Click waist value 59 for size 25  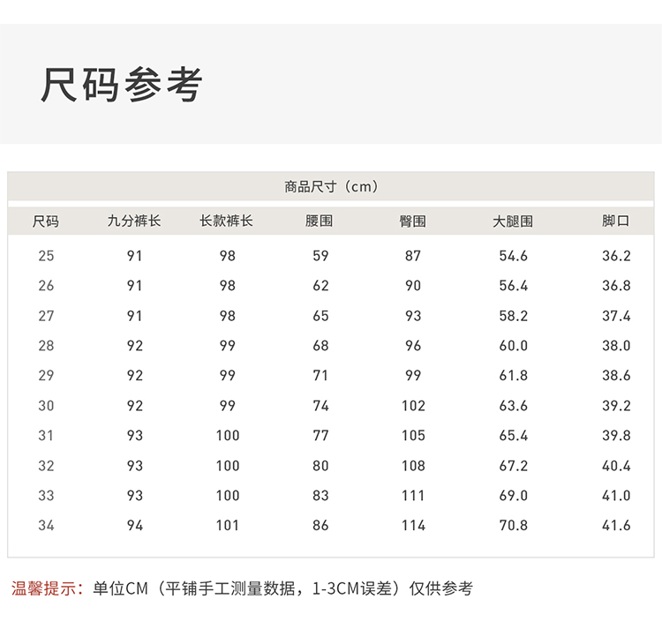pos(320,256)
